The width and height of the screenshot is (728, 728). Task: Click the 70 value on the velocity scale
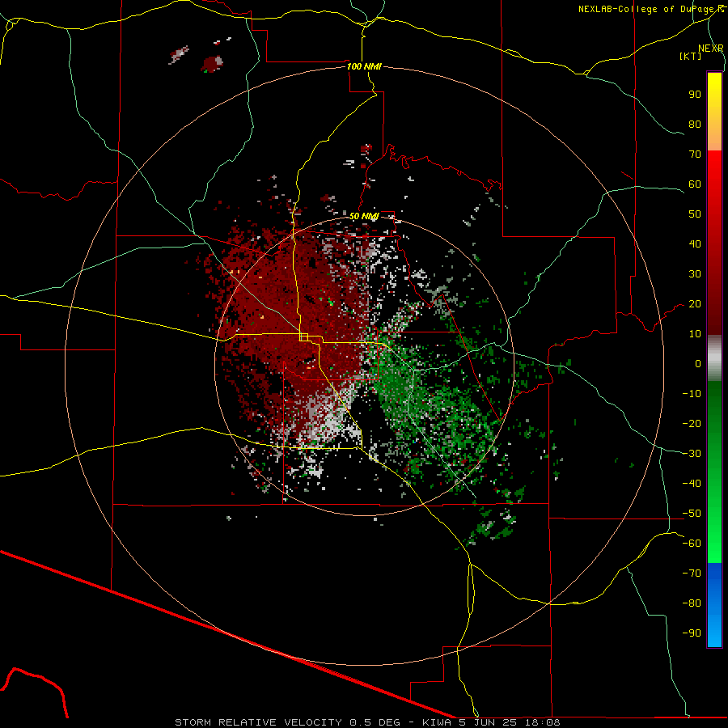coord(695,154)
